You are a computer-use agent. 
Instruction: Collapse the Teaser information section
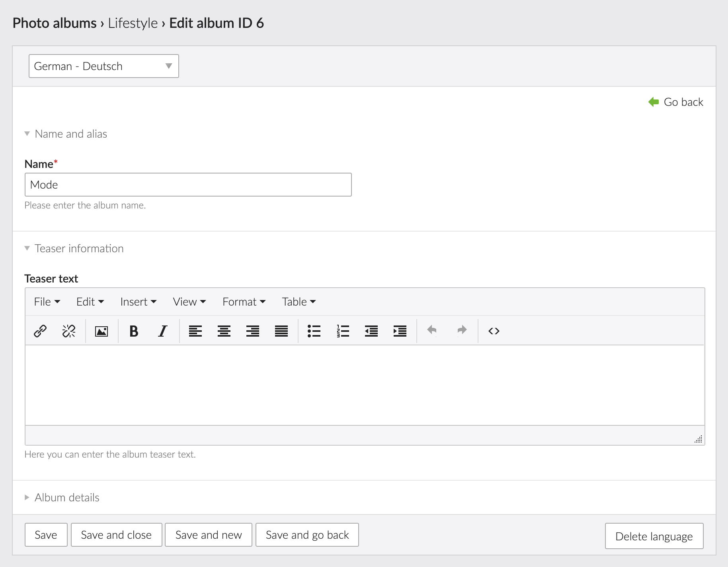tap(78, 249)
